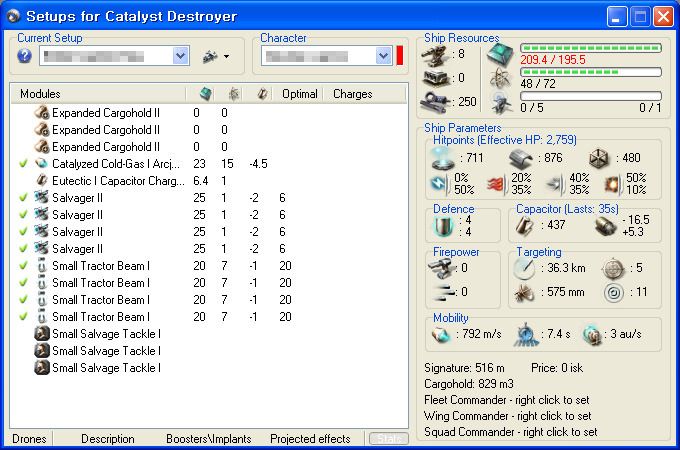Click the turret firepower icon

(441, 268)
